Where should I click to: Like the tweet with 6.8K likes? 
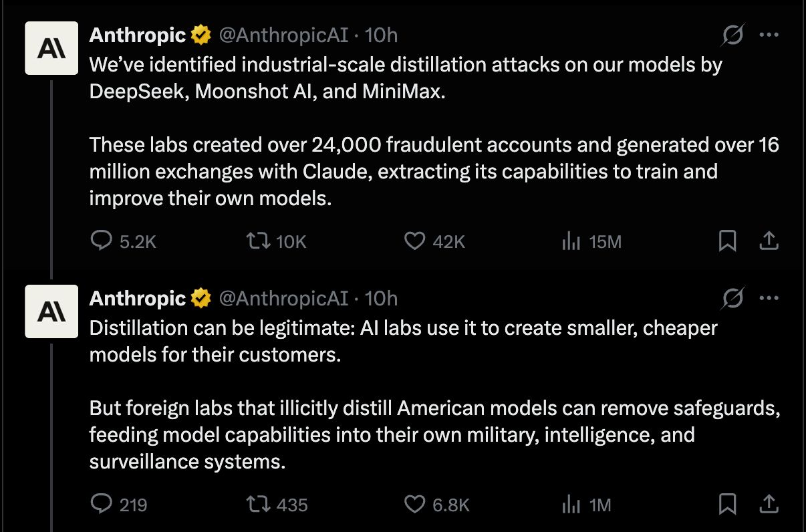click(x=415, y=504)
